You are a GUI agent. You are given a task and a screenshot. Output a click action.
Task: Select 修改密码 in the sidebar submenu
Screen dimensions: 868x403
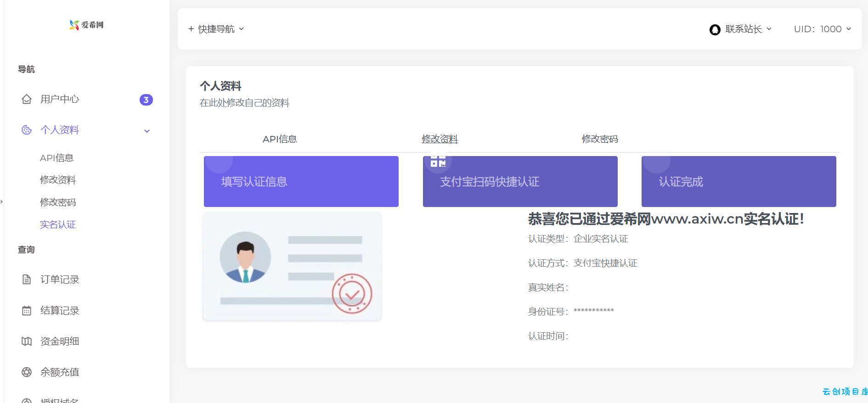click(58, 202)
